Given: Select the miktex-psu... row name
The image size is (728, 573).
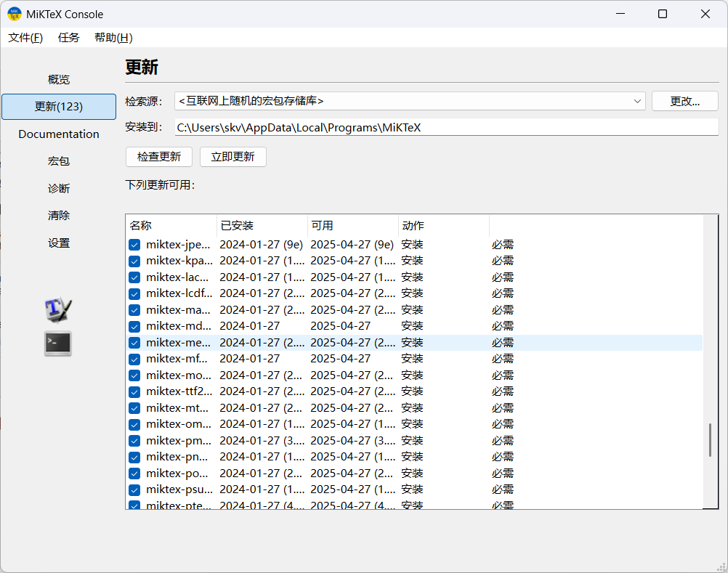Looking at the screenshot, I should point(179,489).
